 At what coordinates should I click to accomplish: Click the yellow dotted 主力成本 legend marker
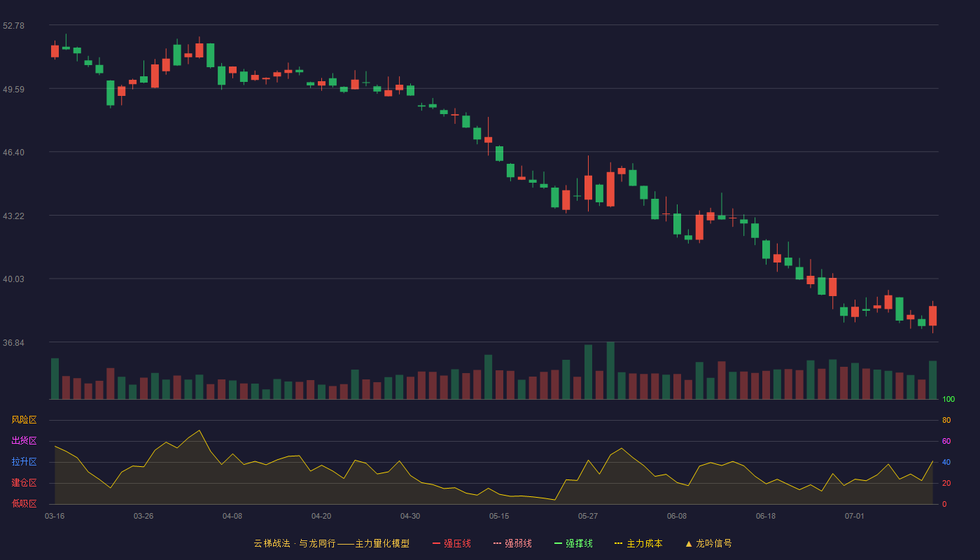[x=619, y=543]
